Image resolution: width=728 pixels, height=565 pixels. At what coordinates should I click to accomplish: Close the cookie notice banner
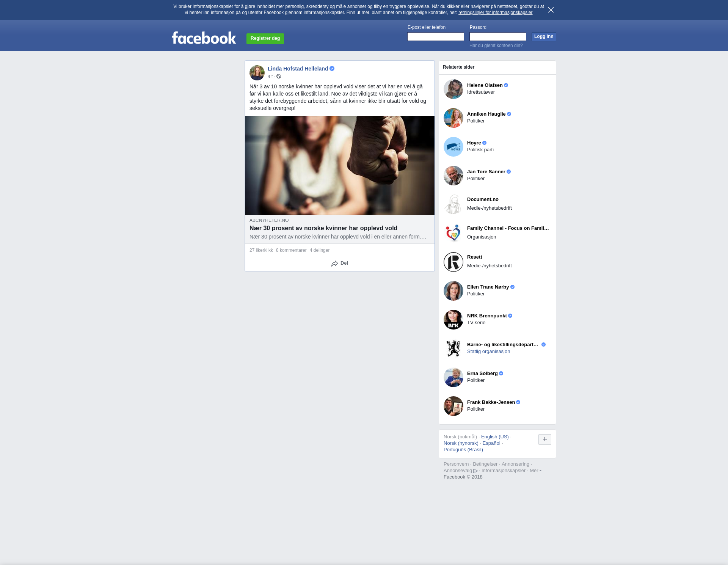(551, 10)
